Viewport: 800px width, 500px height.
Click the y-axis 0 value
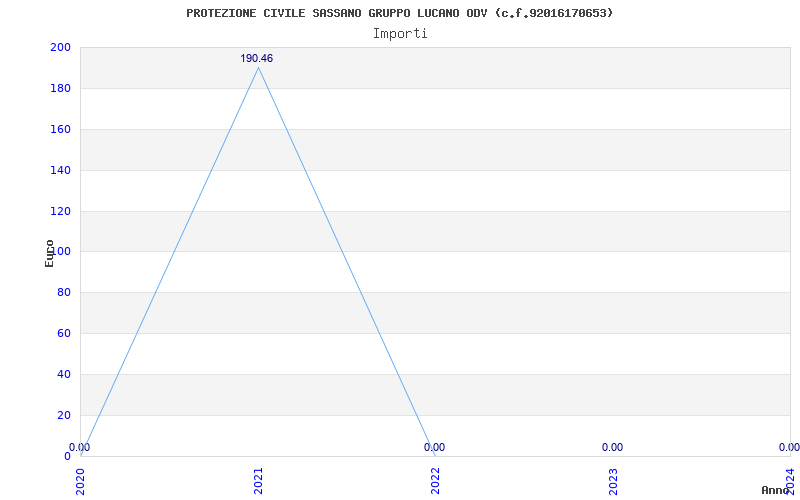[67, 456]
